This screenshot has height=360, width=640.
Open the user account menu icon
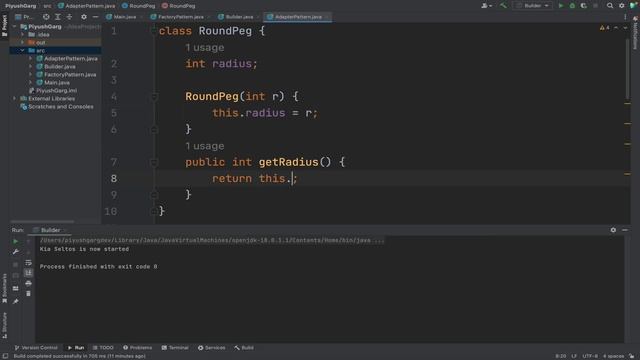(x=486, y=6)
